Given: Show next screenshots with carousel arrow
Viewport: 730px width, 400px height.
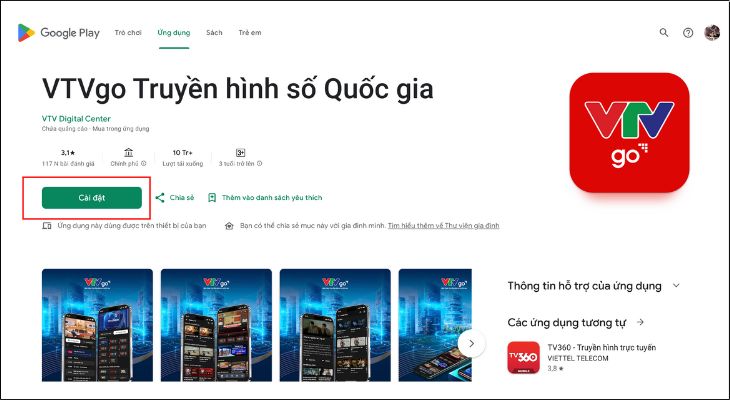Looking at the screenshot, I should click(x=471, y=344).
